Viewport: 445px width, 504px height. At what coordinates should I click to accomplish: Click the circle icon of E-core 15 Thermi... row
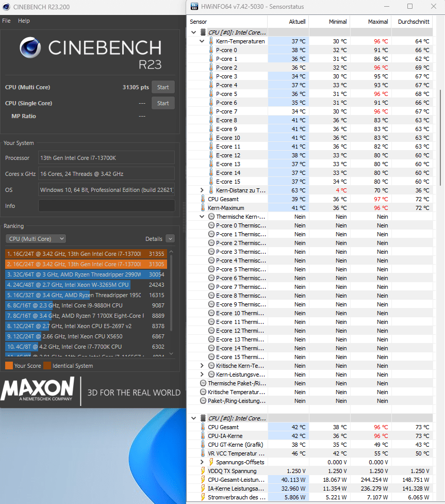tap(211, 357)
